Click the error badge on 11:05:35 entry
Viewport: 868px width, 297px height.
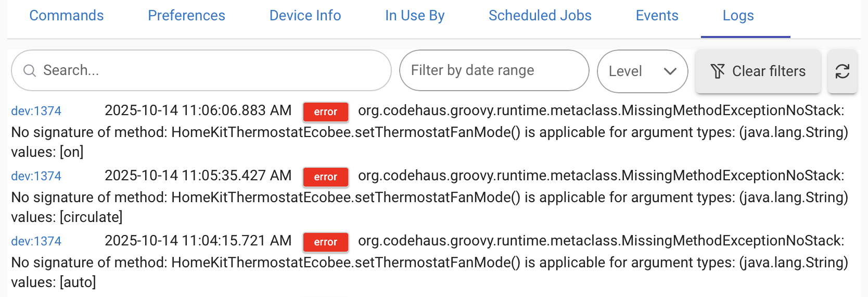325,177
